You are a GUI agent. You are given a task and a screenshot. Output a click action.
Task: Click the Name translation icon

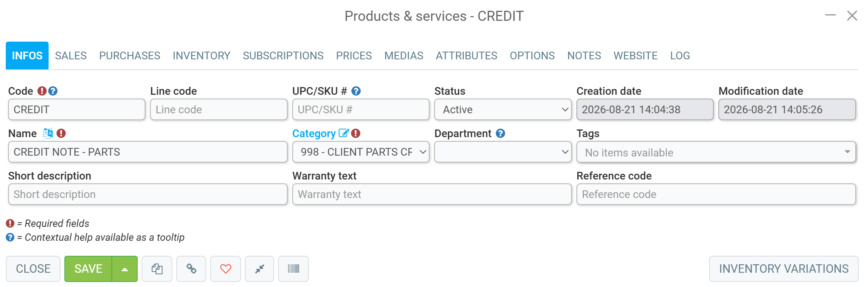point(48,133)
